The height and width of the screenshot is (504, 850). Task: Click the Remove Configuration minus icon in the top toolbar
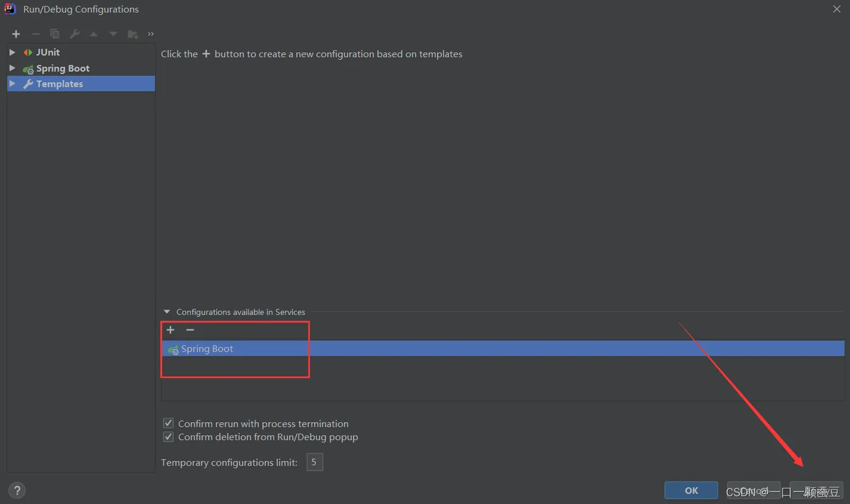[x=36, y=34]
